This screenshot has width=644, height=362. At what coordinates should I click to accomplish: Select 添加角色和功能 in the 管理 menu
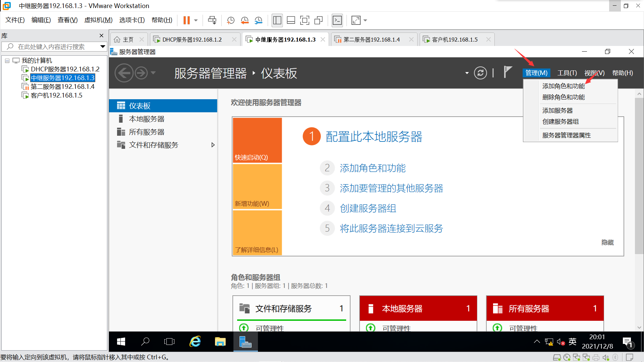563,86
